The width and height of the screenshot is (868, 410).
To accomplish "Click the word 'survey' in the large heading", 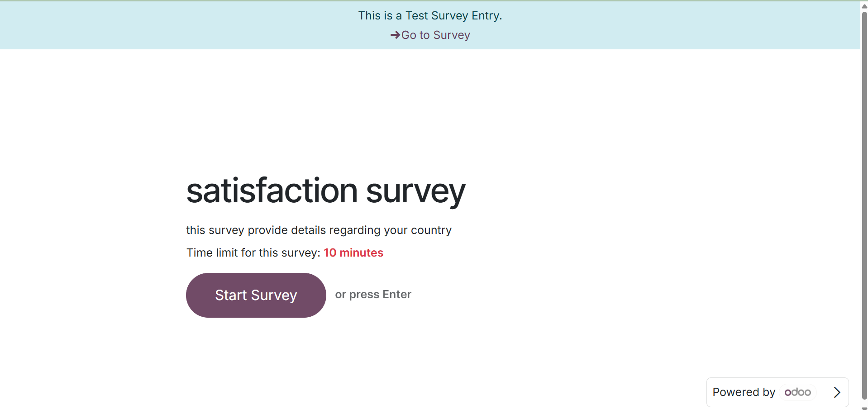I will point(415,191).
